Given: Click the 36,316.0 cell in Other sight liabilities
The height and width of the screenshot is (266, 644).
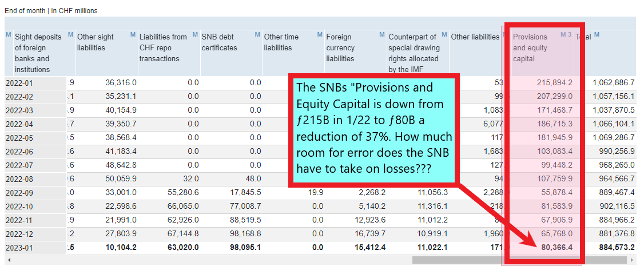Looking at the screenshot, I should pyautogui.click(x=121, y=84).
